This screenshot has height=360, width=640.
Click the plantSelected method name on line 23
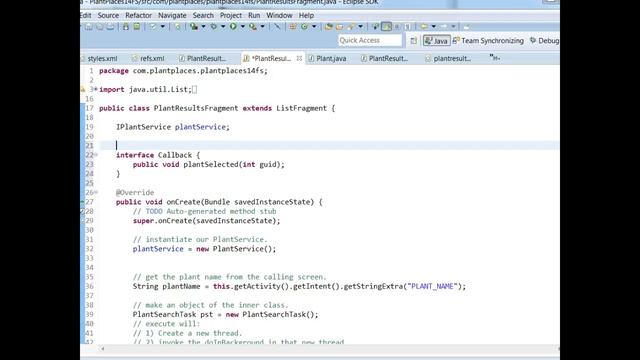[211, 164]
